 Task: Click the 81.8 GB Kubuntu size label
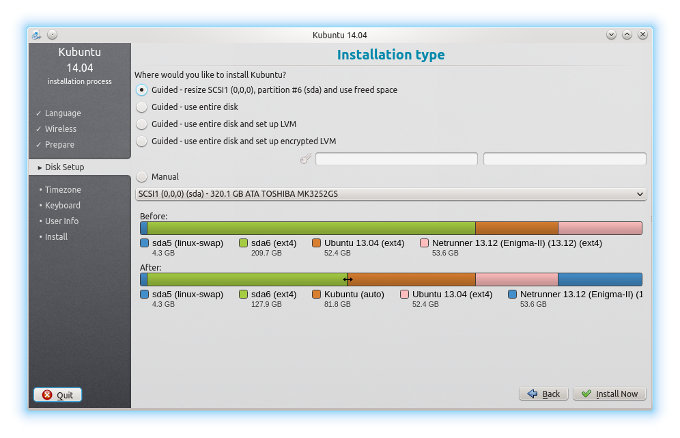click(x=337, y=304)
